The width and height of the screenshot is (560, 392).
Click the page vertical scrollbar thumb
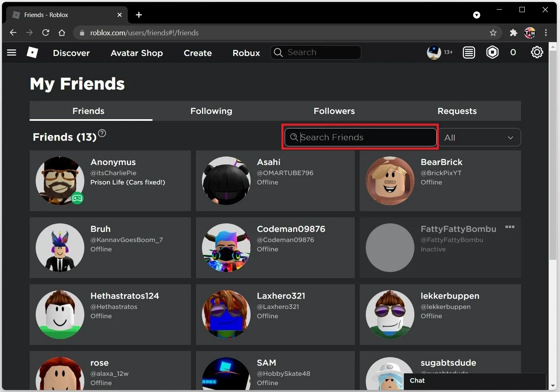tap(553, 156)
